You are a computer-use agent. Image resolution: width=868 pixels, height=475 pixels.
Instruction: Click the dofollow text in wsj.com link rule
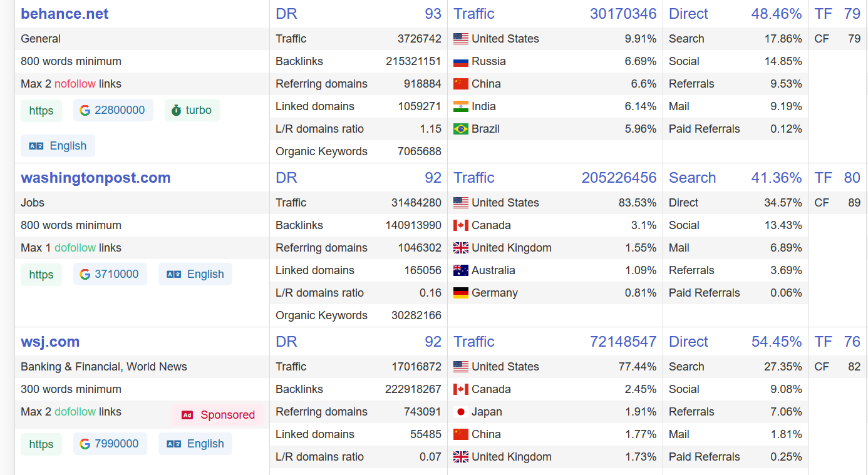coord(75,412)
